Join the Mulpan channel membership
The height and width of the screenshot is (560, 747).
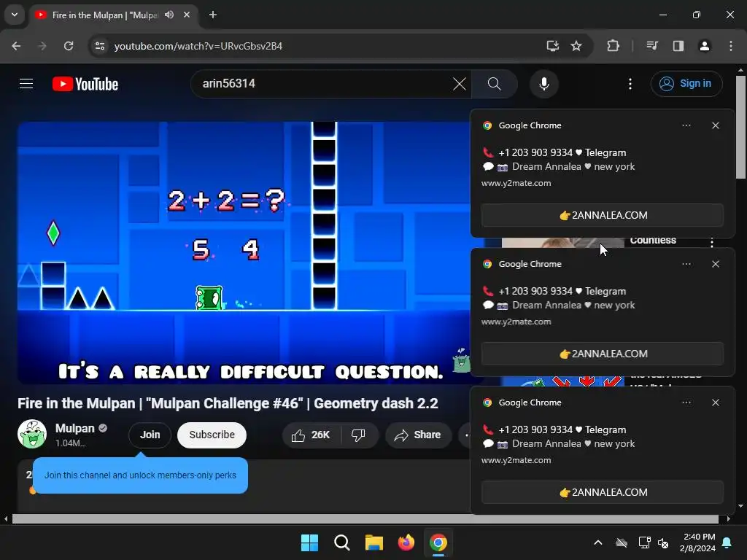tap(150, 435)
